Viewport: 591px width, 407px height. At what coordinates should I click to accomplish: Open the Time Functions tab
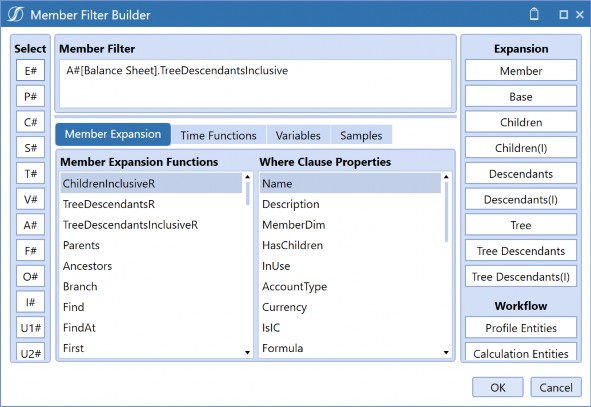(x=218, y=135)
